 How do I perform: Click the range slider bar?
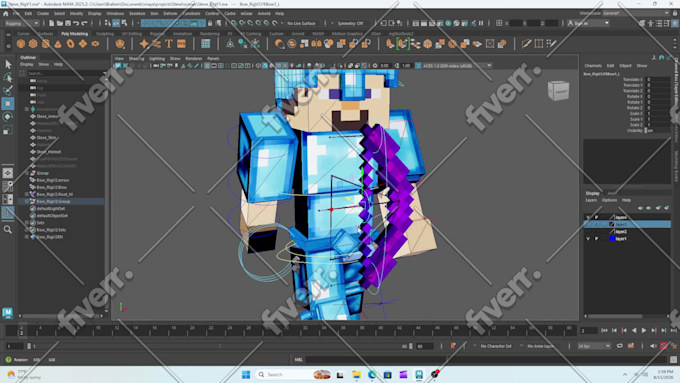[220, 346]
